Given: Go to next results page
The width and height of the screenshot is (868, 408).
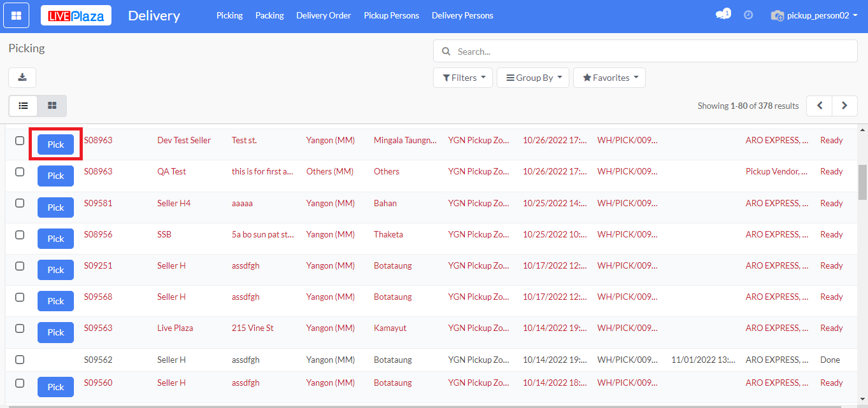Looking at the screenshot, I should coord(844,106).
